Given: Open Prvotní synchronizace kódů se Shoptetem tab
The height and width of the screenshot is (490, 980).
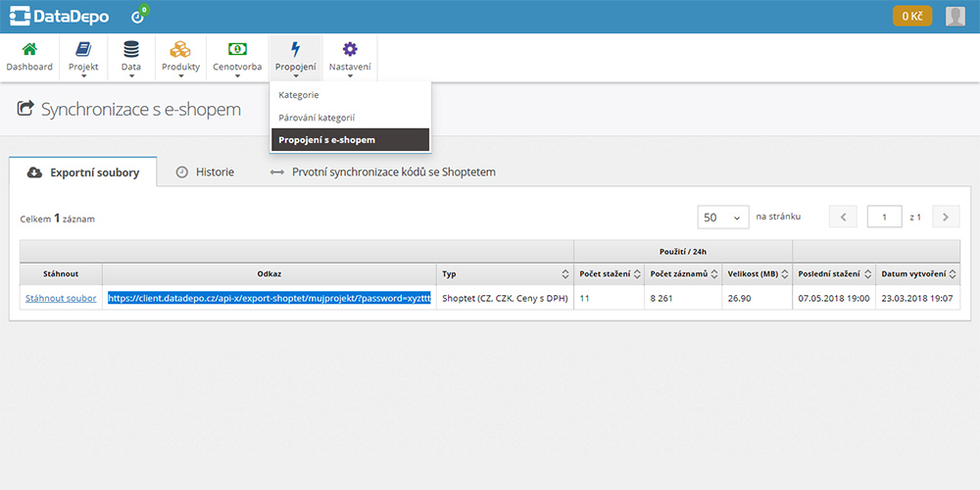Looking at the screenshot, I should click(382, 171).
